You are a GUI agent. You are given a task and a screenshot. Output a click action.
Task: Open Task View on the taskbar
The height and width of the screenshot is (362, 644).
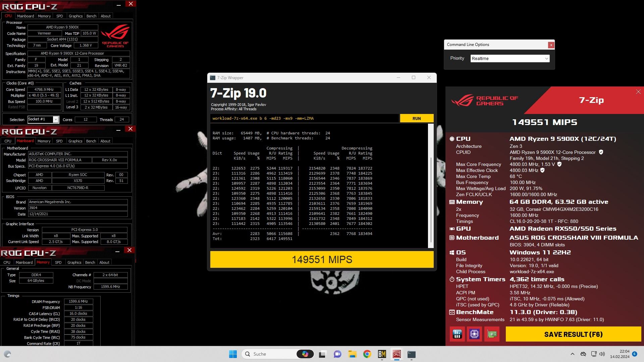322,354
